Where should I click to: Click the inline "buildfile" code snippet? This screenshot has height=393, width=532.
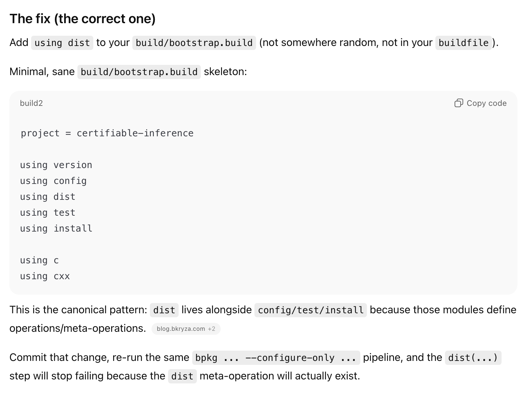point(463,43)
